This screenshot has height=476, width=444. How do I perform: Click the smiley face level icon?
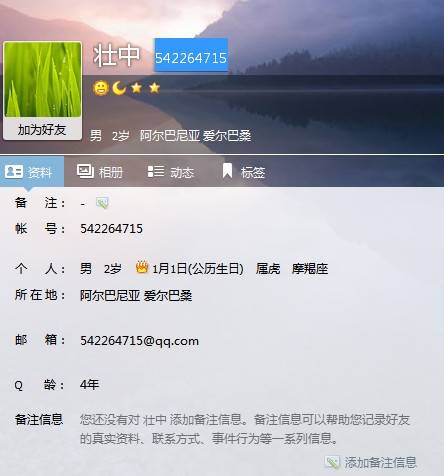tap(101, 88)
